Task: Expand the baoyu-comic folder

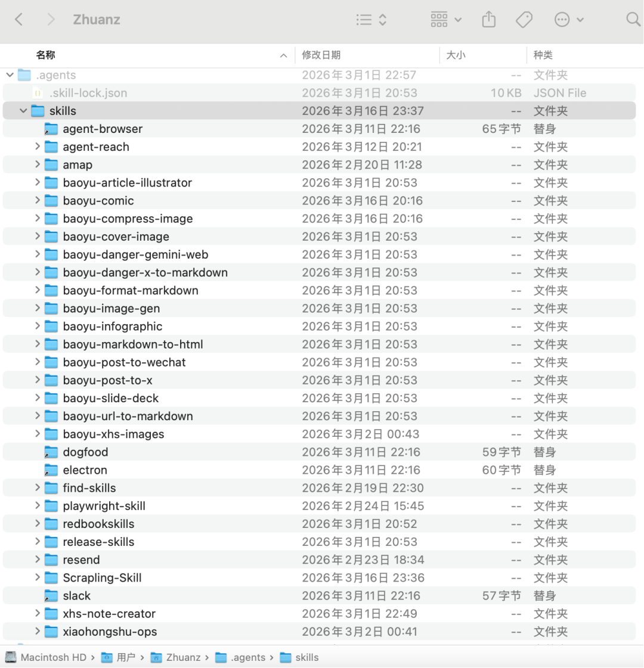Action: [x=37, y=201]
